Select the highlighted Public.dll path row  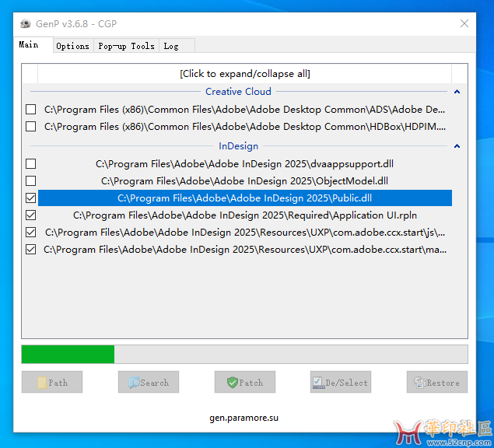(245, 198)
